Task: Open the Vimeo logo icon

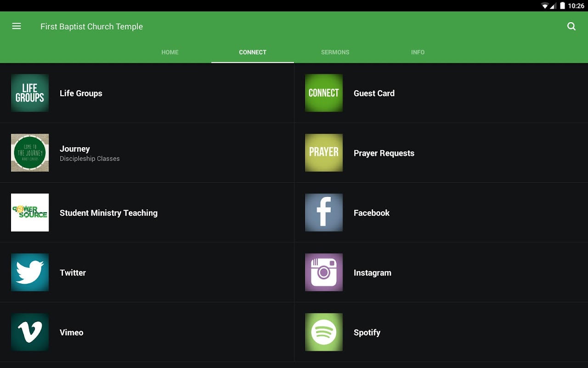Action: click(x=30, y=332)
